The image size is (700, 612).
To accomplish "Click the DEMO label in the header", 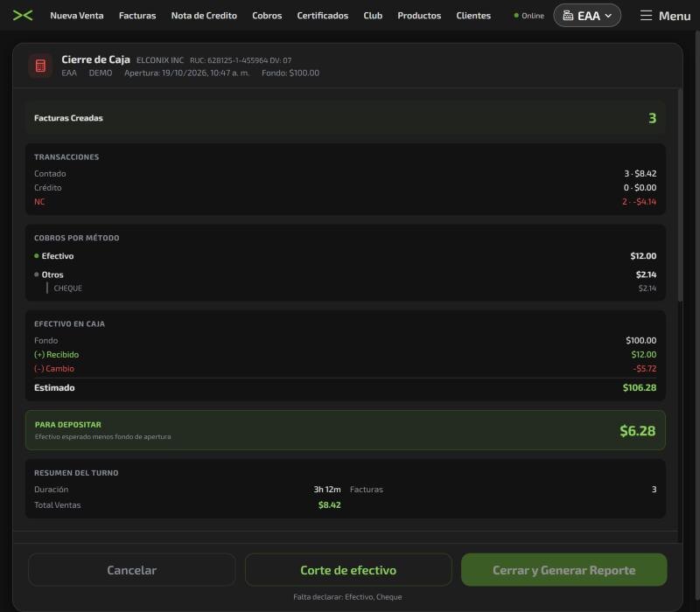I will click(101, 73).
